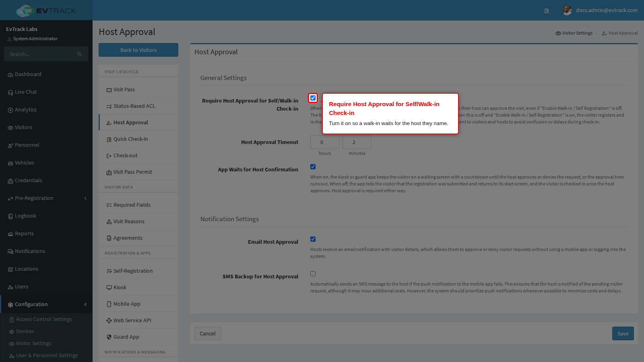
Task: Select Quick Check-in settings item
Action: pos(138,139)
